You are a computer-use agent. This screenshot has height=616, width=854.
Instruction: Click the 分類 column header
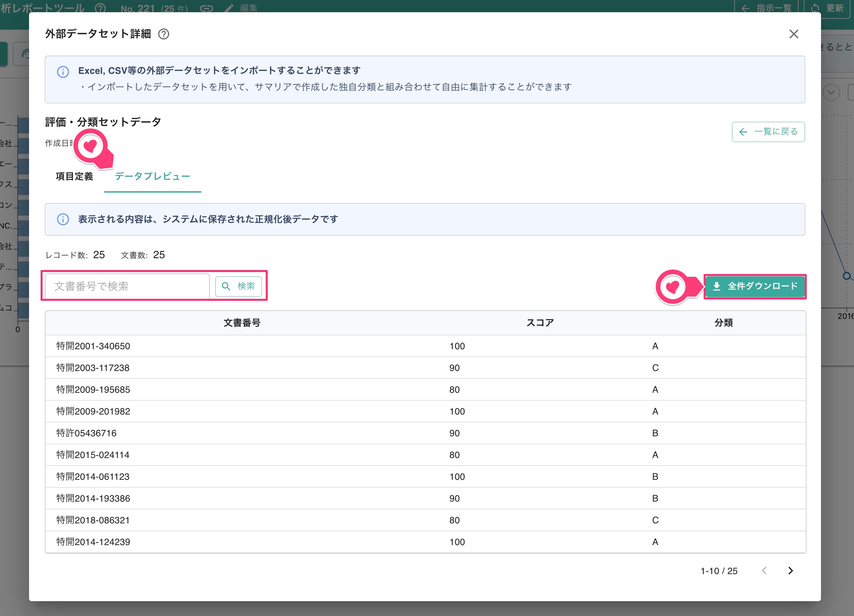pos(723,323)
